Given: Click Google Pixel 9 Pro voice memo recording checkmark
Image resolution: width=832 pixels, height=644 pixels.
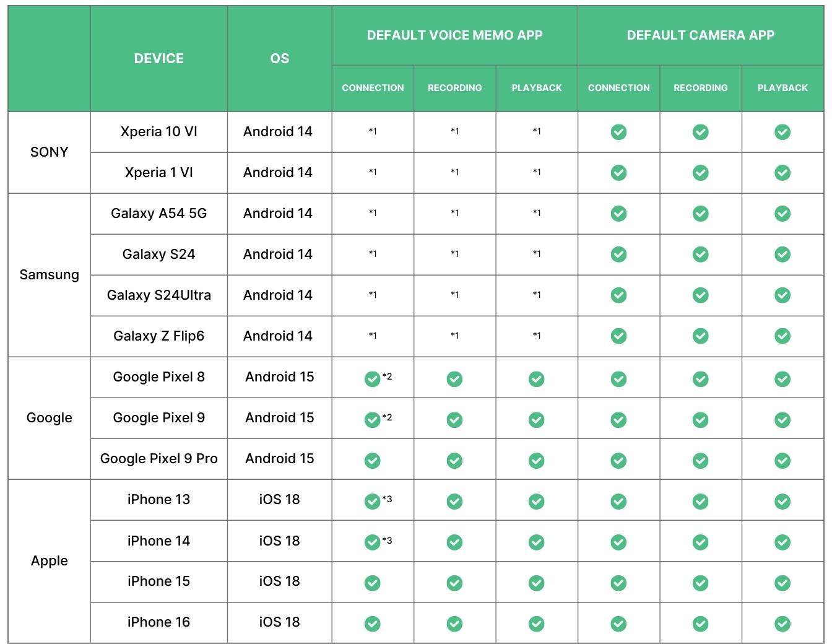Looking at the screenshot, I should point(454,461).
